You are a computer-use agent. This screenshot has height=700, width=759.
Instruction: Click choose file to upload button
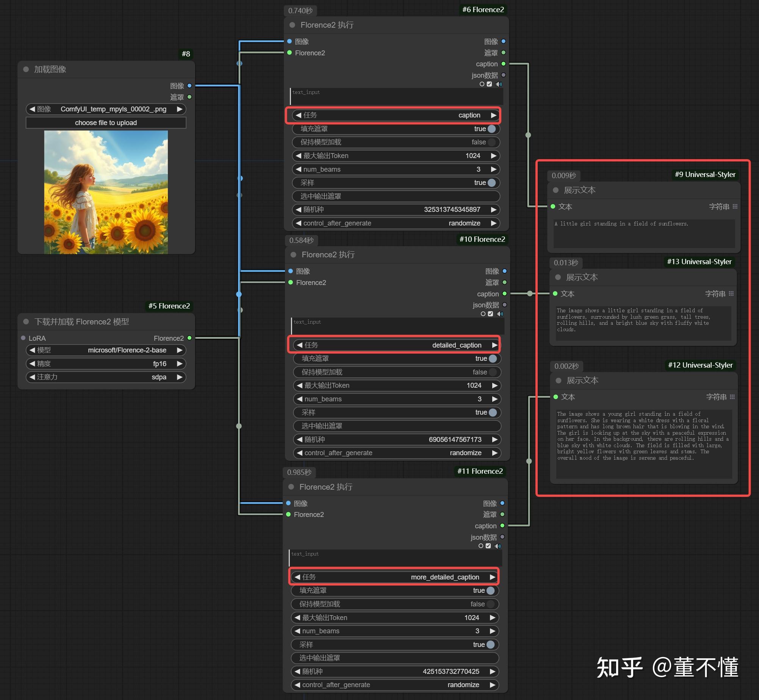click(x=106, y=123)
